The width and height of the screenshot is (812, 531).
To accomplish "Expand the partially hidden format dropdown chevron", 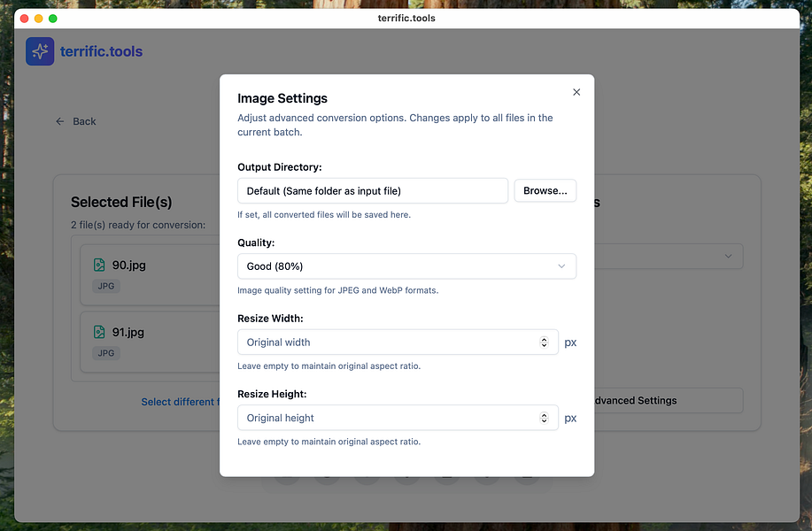I will pos(728,257).
